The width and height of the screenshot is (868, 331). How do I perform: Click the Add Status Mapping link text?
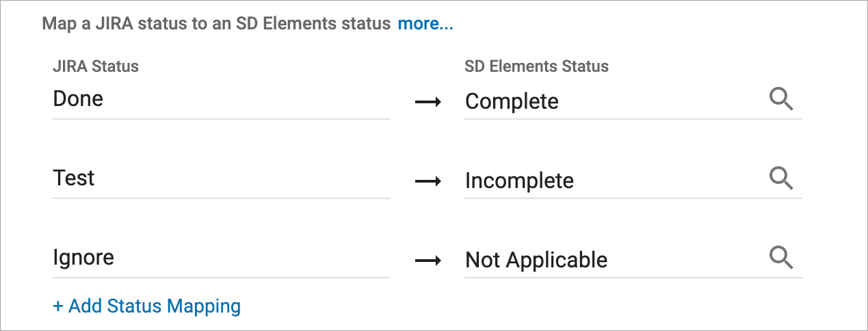coord(155,306)
